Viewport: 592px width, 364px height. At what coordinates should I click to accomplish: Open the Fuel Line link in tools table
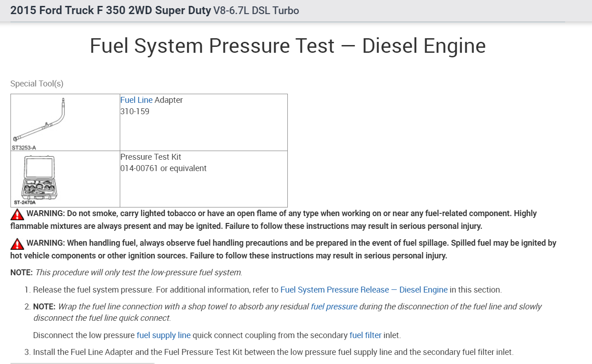(136, 100)
